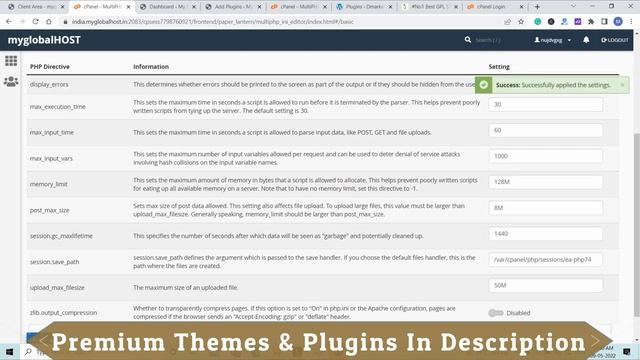640x360 pixels.
Task: Edit the memory_limit value field
Action: pyautogui.click(x=546, y=182)
